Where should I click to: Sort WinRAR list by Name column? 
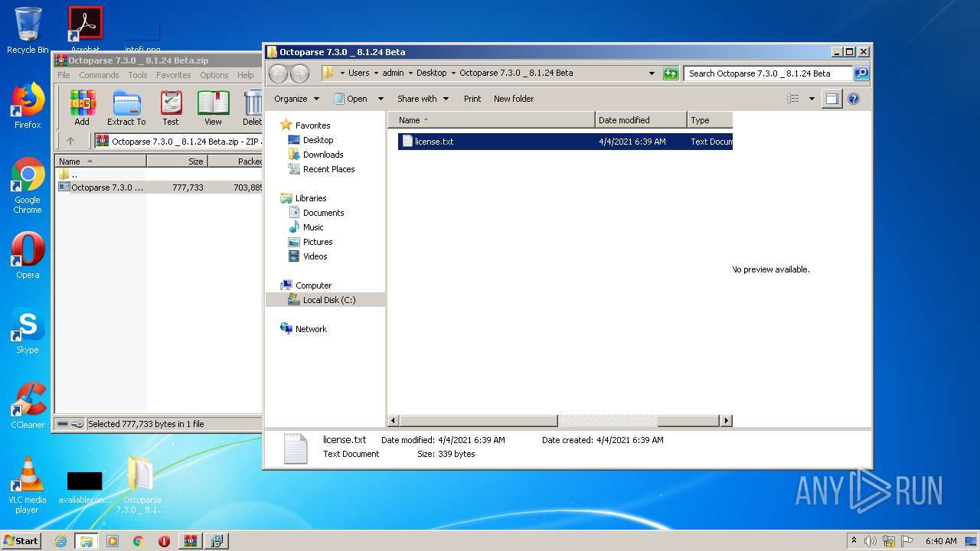(x=100, y=161)
